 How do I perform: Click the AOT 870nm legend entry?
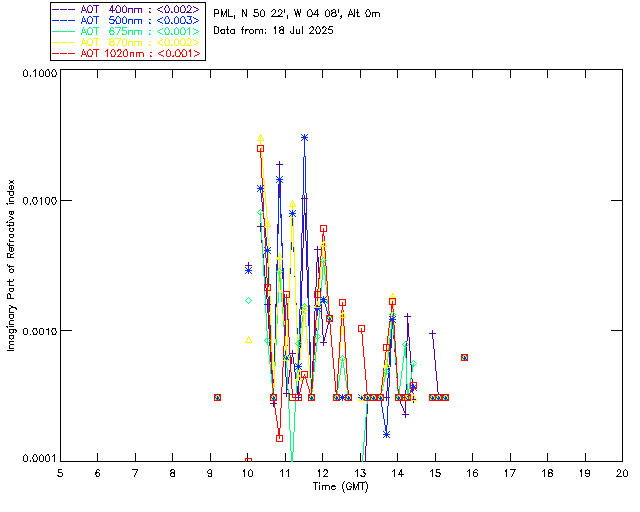[127, 42]
